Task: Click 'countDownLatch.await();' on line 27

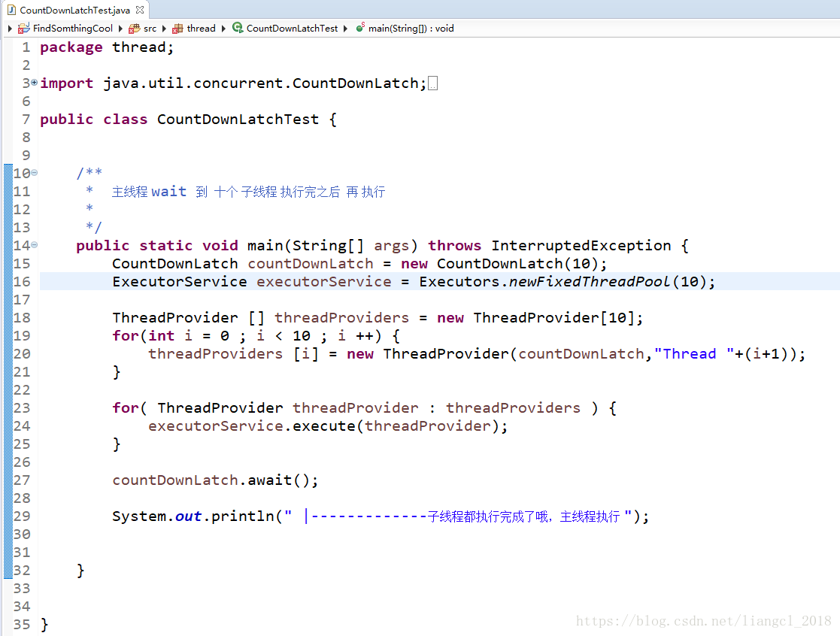Action: point(215,480)
